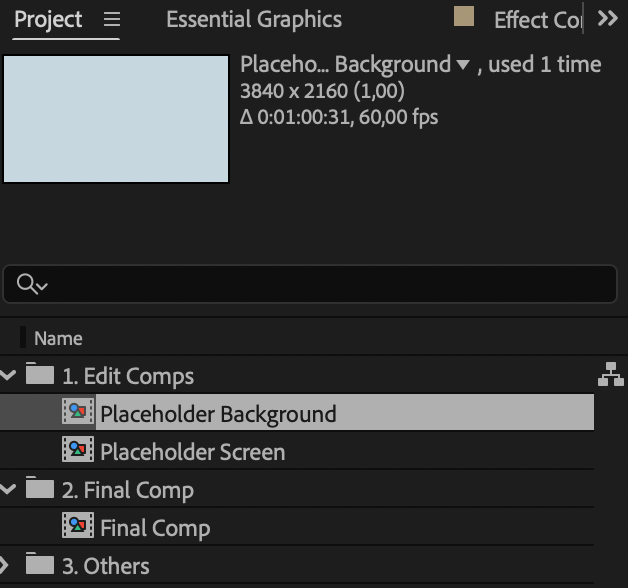Click the Placeholder Screen composition icon

[x=78, y=451]
